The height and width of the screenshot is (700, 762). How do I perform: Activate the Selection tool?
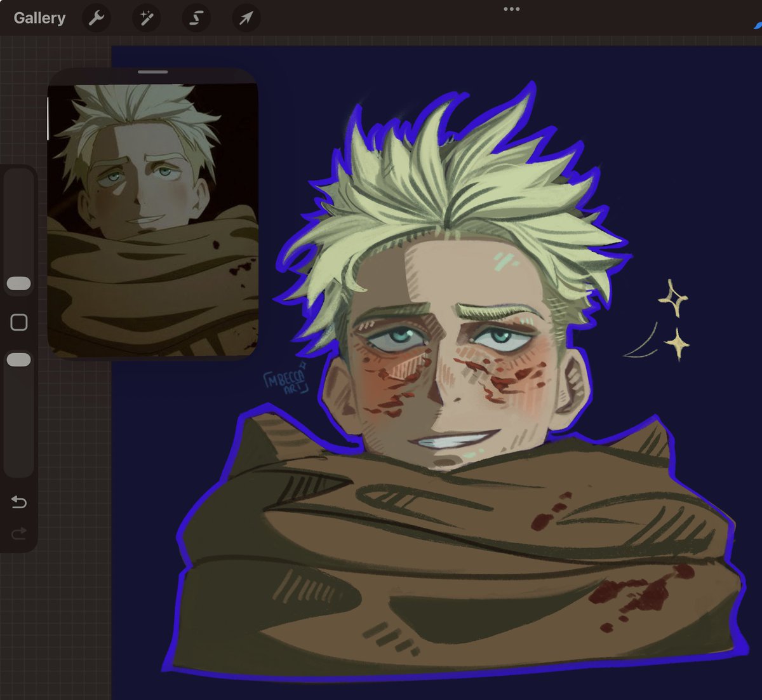(196, 18)
